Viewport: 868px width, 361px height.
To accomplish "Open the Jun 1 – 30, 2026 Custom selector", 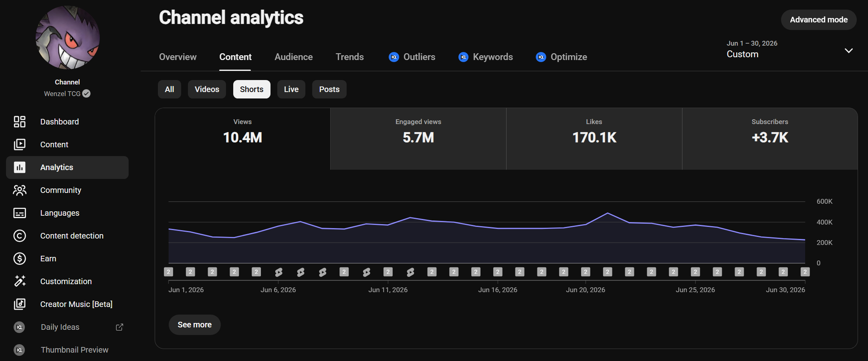I will [789, 49].
